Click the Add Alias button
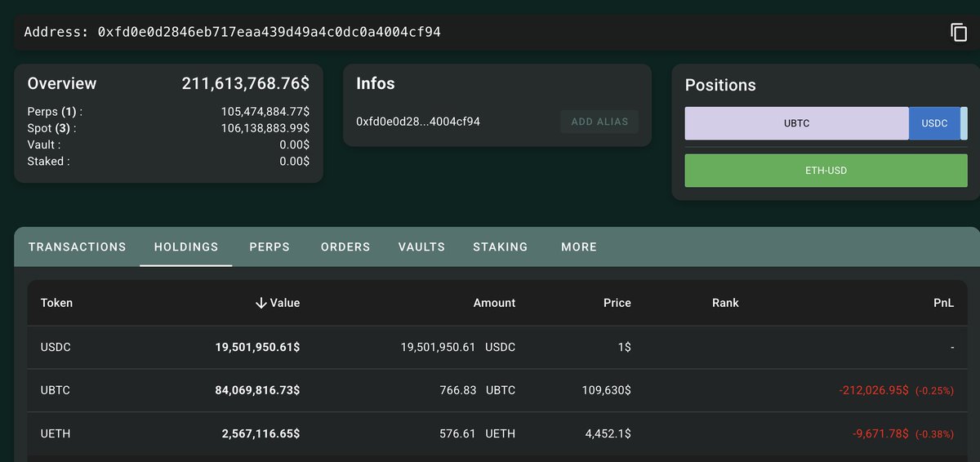Viewport: 980px width, 462px height. (x=599, y=122)
